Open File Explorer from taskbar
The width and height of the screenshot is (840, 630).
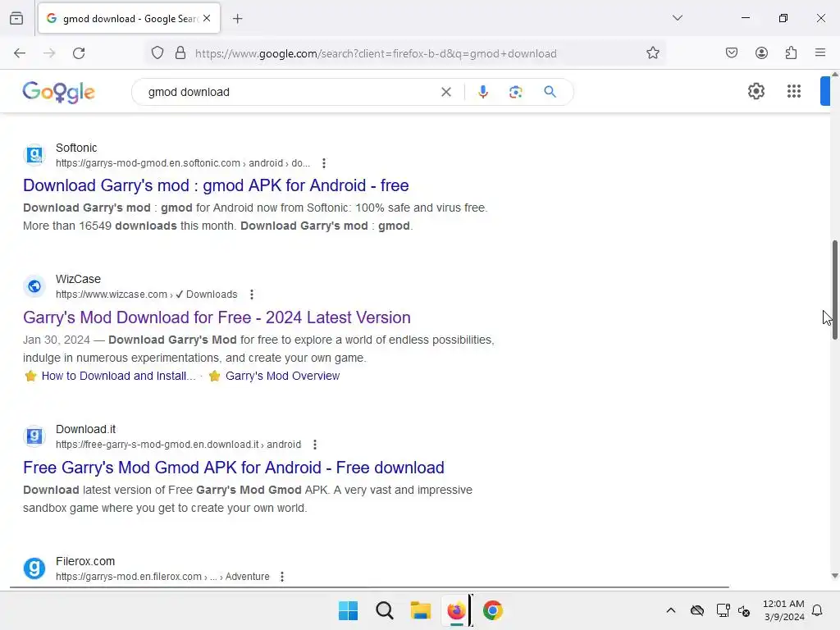tap(421, 610)
